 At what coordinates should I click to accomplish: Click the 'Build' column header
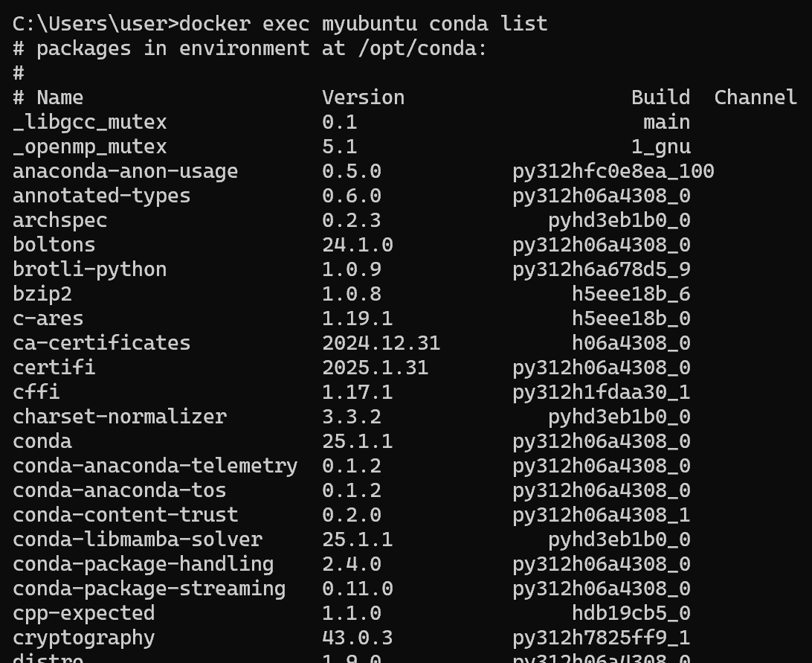pos(660,97)
